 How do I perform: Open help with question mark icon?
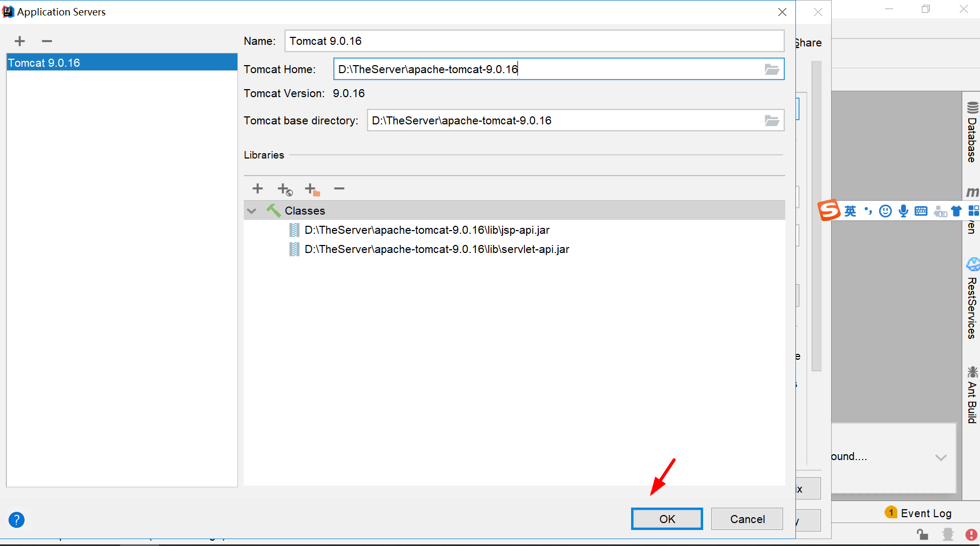pyautogui.click(x=17, y=520)
